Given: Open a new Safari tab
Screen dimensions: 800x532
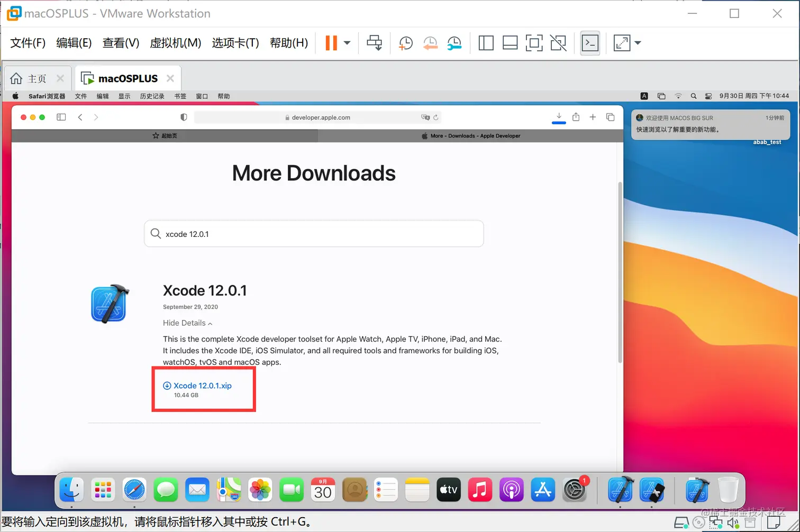Looking at the screenshot, I should click(x=593, y=117).
